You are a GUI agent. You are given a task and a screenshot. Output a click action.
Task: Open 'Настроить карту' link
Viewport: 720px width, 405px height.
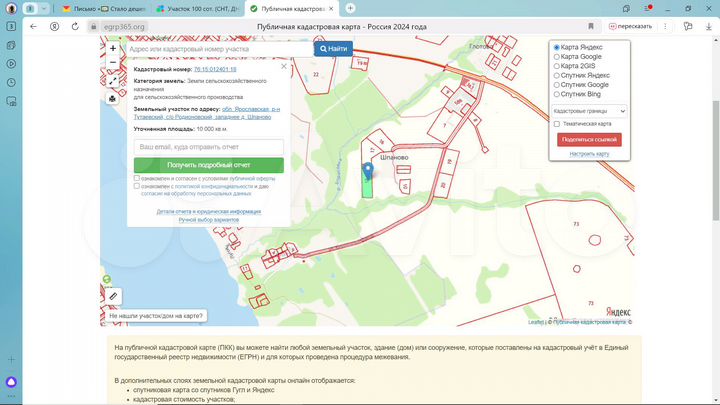[589, 154]
